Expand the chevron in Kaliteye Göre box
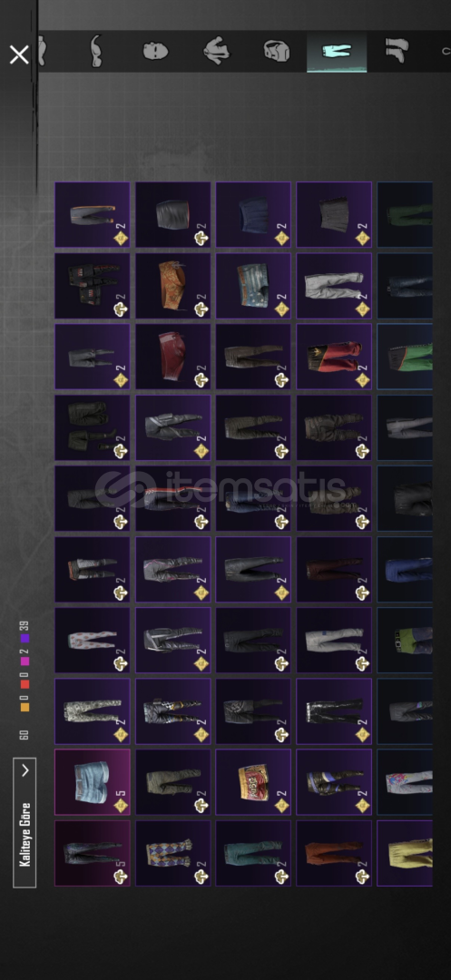Image resolution: width=451 pixels, height=980 pixels. coord(25,770)
